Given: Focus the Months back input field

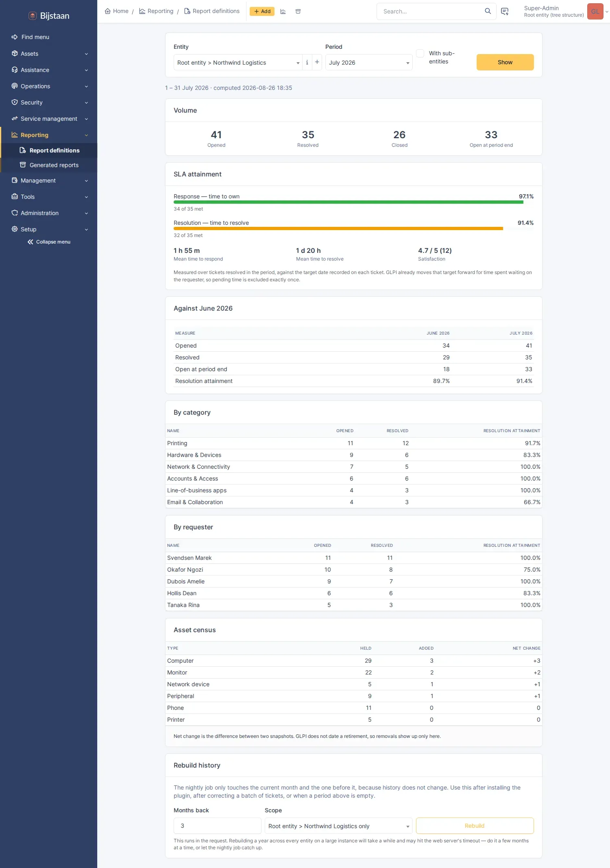Looking at the screenshot, I should coord(218,826).
